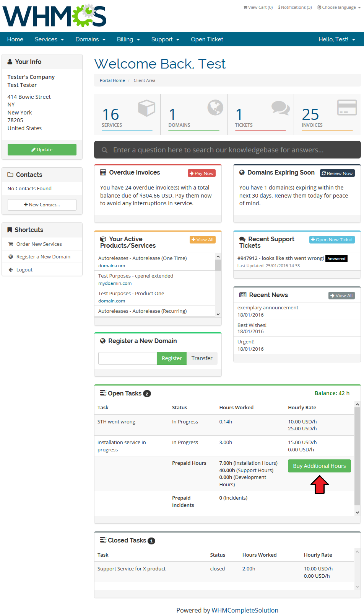Click the Balance: 42 h text

[x=332, y=393]
